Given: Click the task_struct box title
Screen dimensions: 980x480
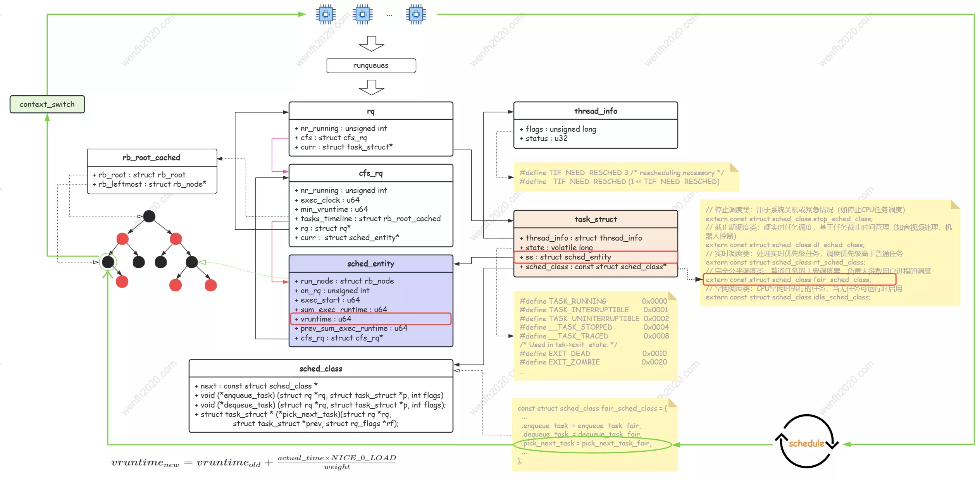Looking at the screenshot, I should pyautogui.click(x=595, y=219).
